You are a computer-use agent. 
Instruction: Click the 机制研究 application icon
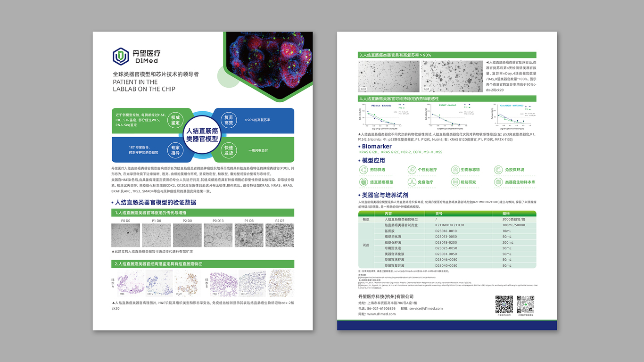click(x=455, y=182)
